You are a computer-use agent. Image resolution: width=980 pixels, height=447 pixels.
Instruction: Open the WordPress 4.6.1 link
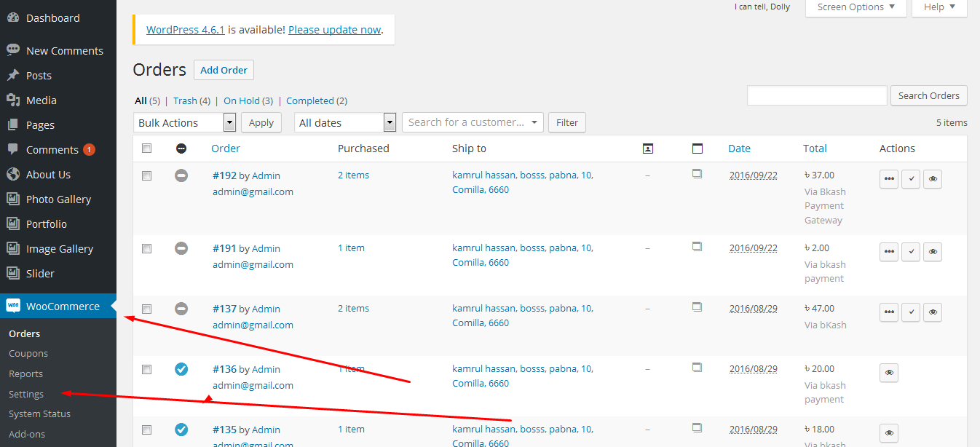[186, 30]
